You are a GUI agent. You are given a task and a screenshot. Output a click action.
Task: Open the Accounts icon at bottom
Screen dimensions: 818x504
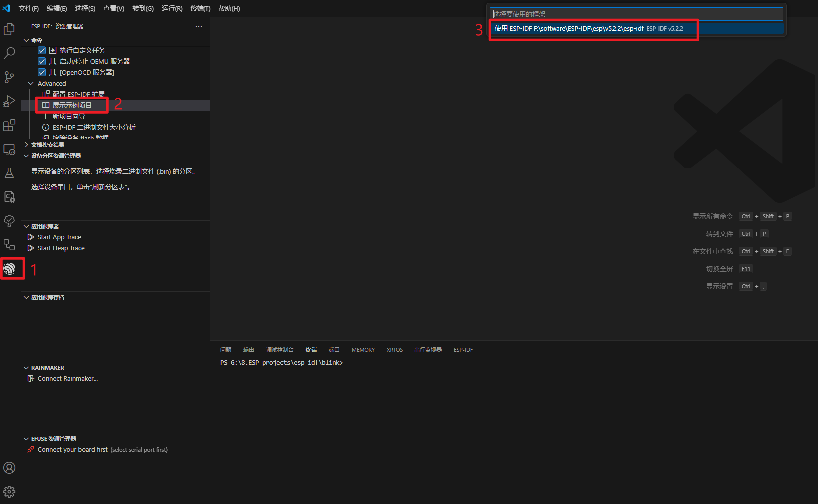tap(9, 468)
